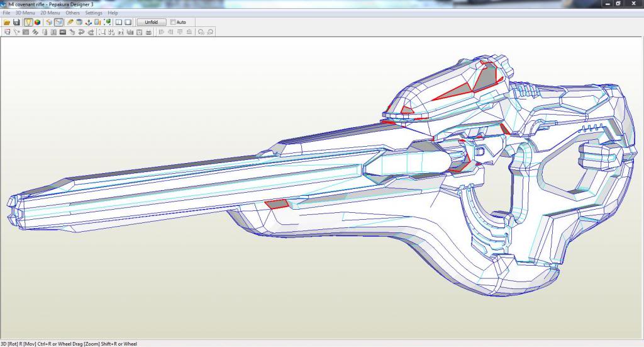Viewport: 644px width, 347px height.
Task: Click the Unfold button
Action: click(x=151, y=22)
